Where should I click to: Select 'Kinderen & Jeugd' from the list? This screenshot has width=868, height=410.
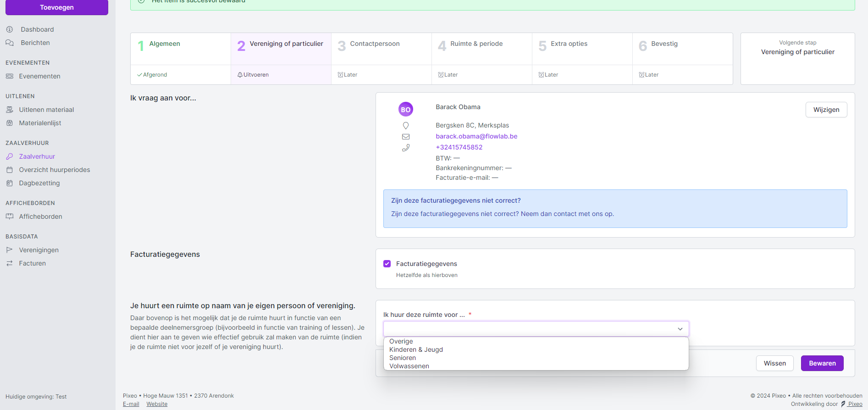click(x=416, y=349)
